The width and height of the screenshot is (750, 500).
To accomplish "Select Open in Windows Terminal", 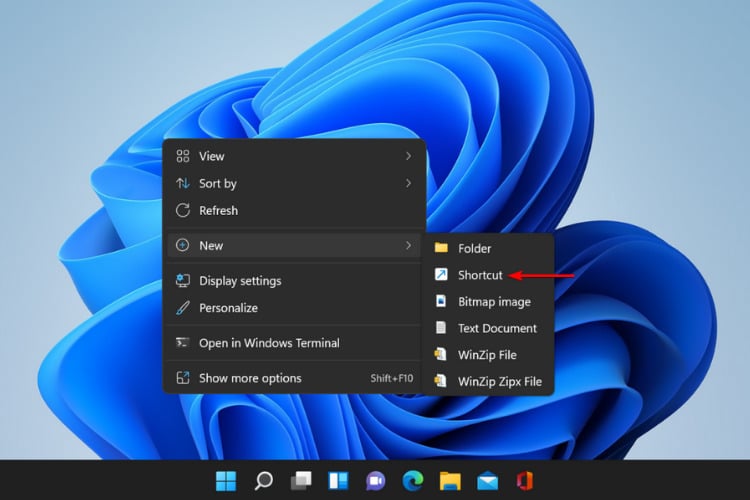I will coord(294,343).
